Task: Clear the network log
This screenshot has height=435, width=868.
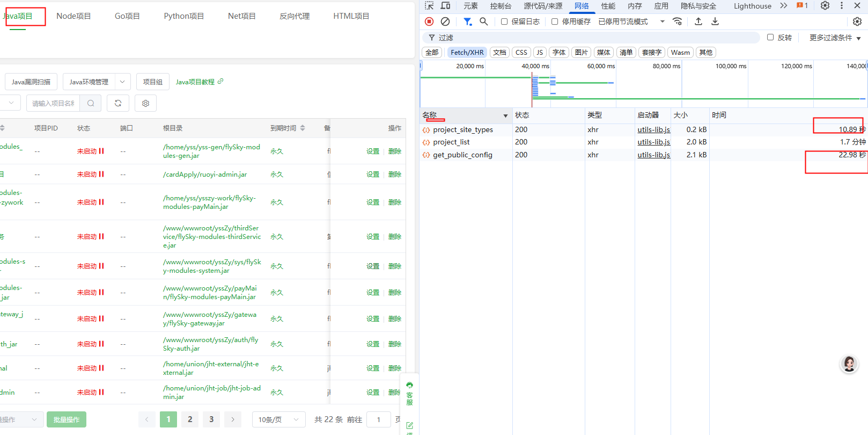Action: [445, 21]
